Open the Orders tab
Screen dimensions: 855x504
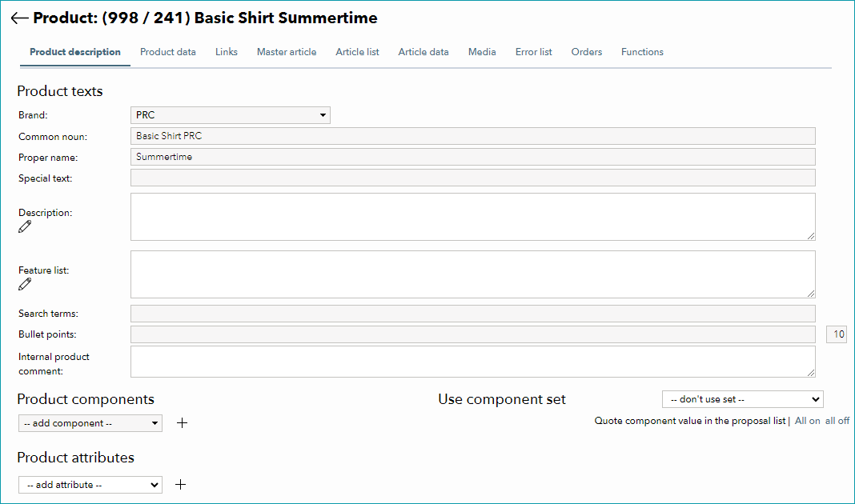(587, 52)
